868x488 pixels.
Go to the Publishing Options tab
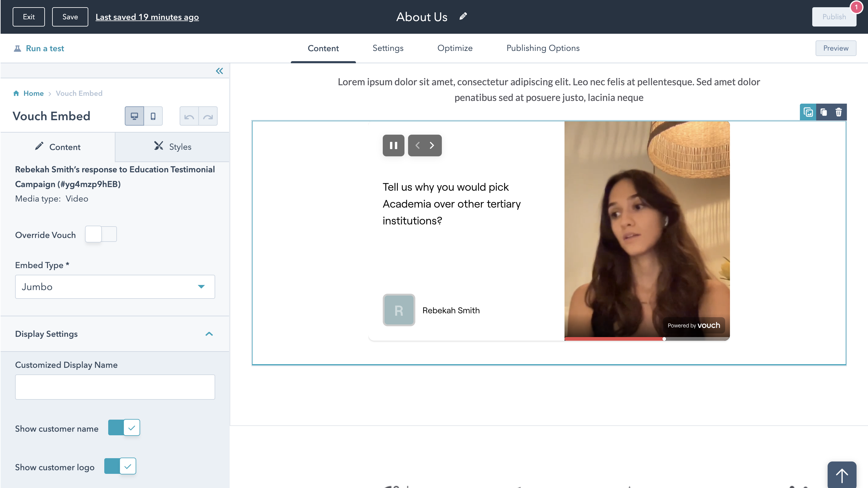pos(543,48)
